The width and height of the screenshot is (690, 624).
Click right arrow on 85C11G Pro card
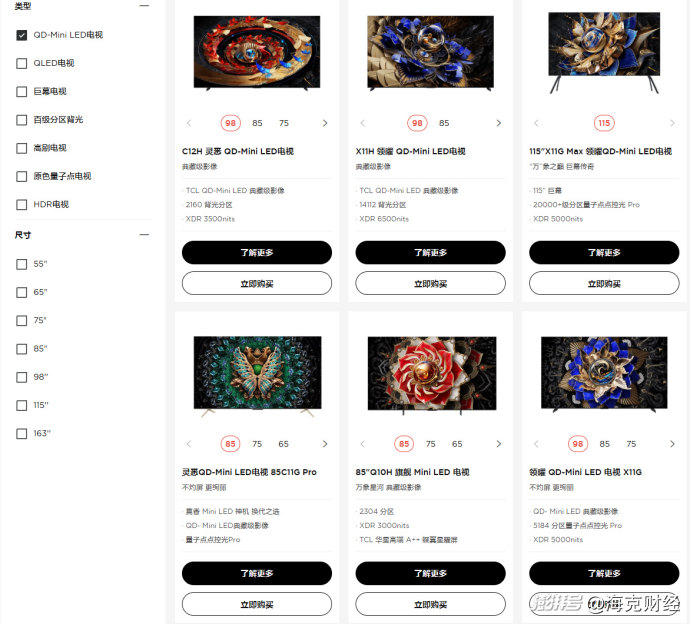[x=325, y=444]
